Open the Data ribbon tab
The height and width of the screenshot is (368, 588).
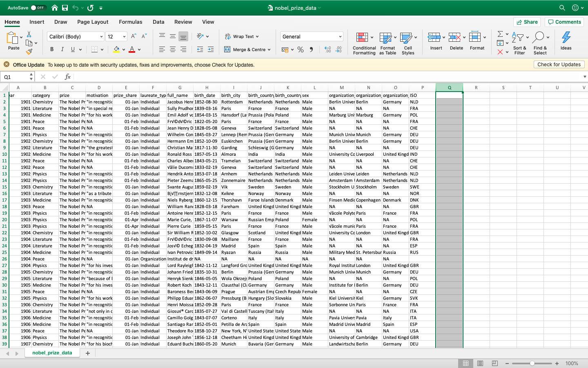[158, 22]
